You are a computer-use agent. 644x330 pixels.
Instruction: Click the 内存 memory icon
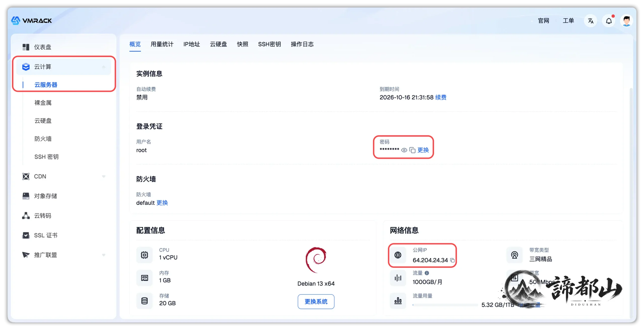[144, 278]
